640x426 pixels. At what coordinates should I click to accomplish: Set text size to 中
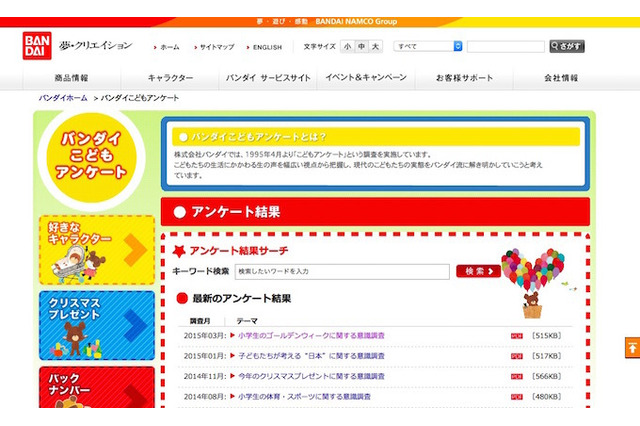(362, 47)
